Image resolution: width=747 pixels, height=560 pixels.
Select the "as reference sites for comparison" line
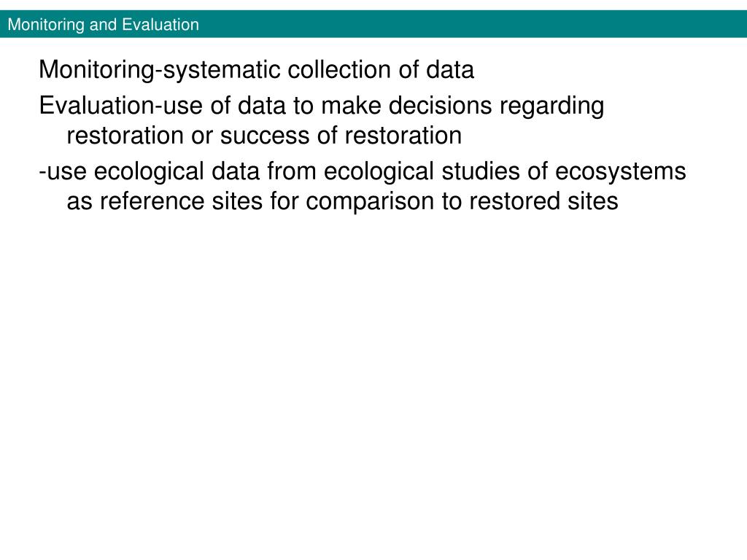click(x=342, y=201)
